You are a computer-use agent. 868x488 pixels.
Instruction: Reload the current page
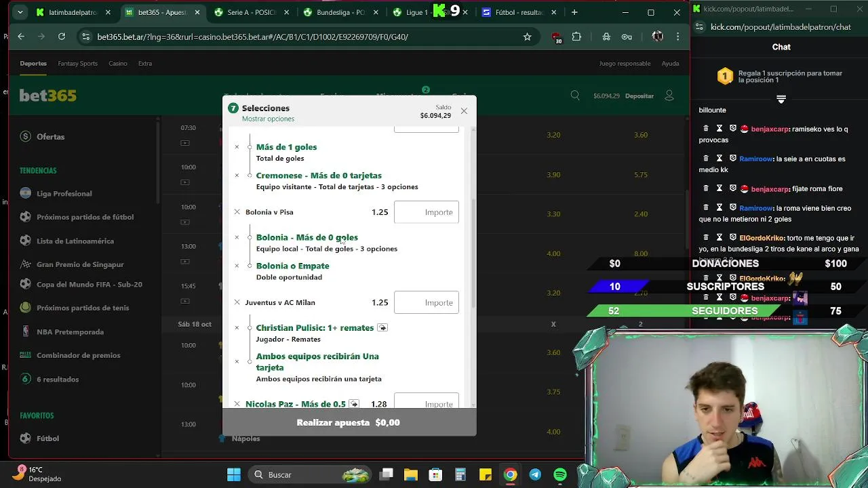[62, 37]
